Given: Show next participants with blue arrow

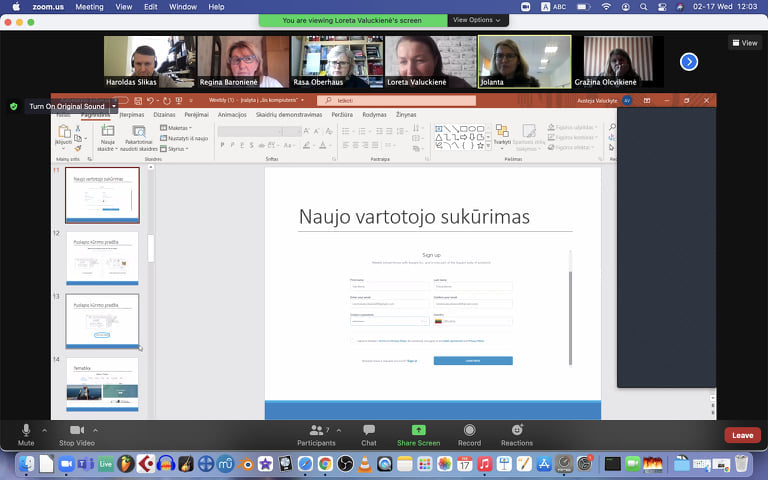Looking at the screenshot, I should tap(689, 62).
